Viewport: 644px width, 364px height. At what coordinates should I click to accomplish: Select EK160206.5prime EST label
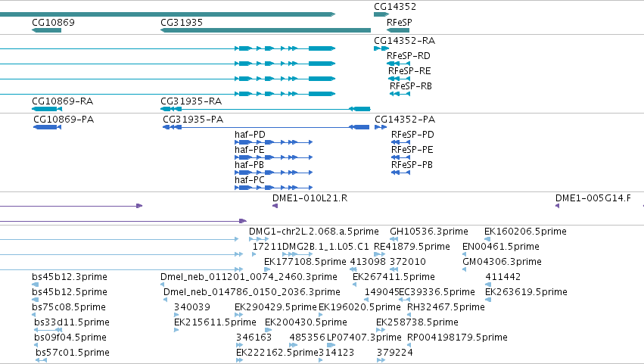pyautogui.click(x=525, y=232)
